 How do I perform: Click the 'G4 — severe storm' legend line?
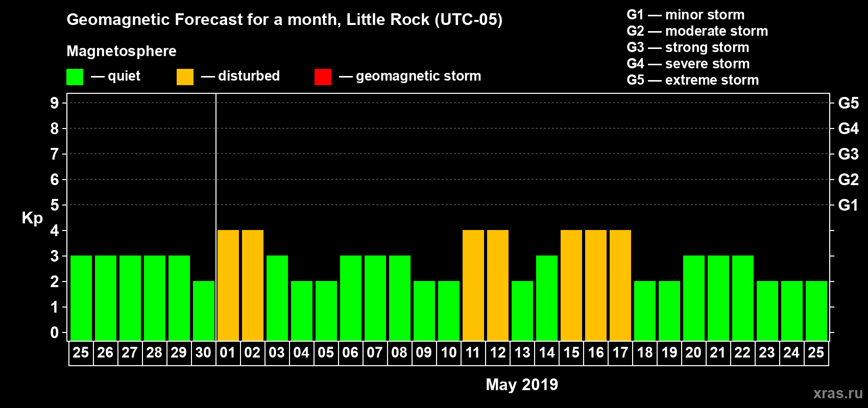click(x=688, y=64)
